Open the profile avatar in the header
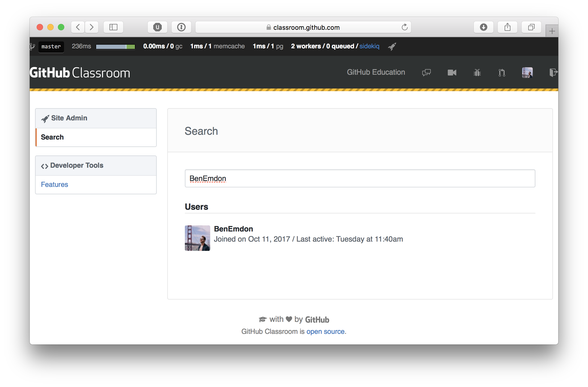The image size is (588, 387). (x=527, y=72)
